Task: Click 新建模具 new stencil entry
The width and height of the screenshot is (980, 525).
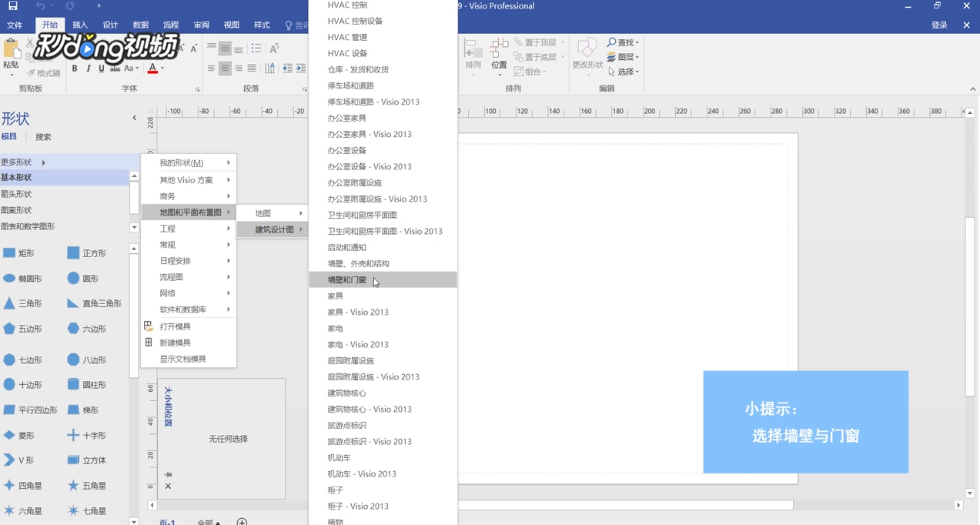Action: (x=189, y=343)
